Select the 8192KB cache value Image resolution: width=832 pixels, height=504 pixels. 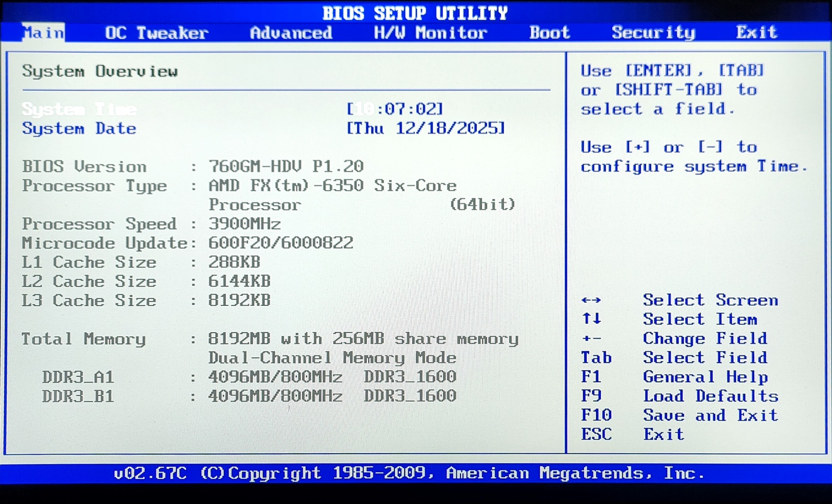[240, 301]
